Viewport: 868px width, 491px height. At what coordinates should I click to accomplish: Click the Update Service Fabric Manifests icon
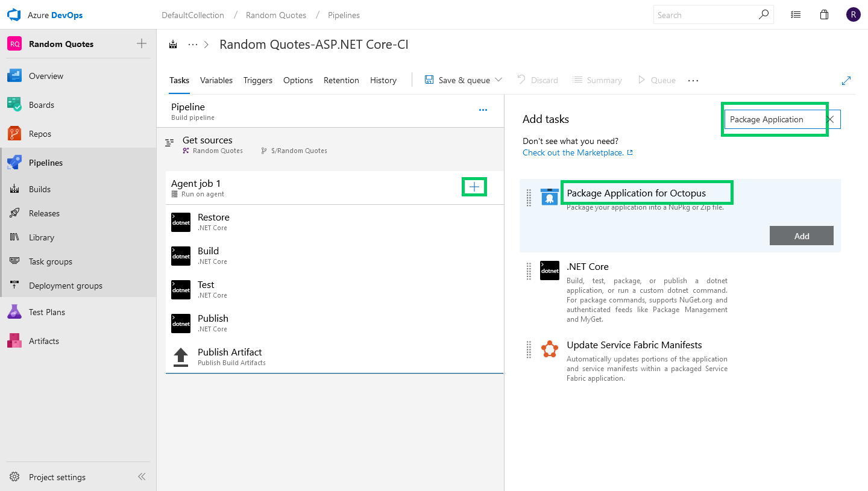pyautogui.click(x=550, y=349)
